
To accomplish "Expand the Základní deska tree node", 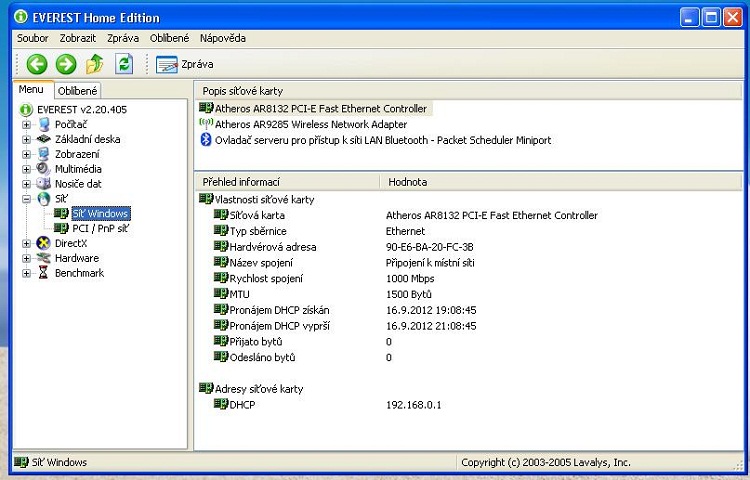I will tap(27, 139).
